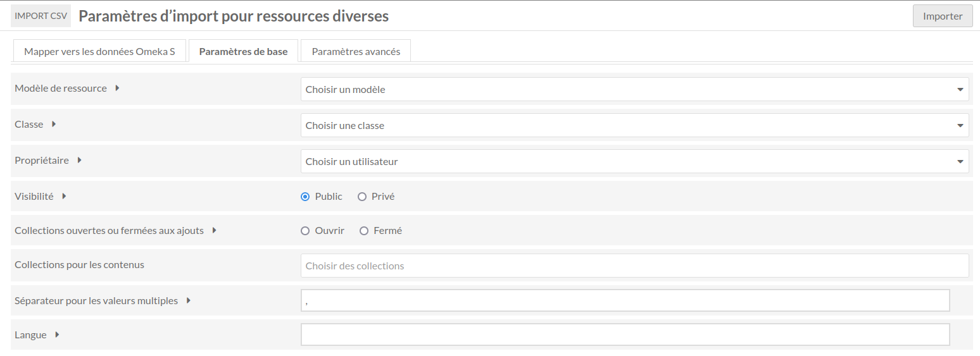Click the page title Paramètres d'import

click(x=234, y=16)
